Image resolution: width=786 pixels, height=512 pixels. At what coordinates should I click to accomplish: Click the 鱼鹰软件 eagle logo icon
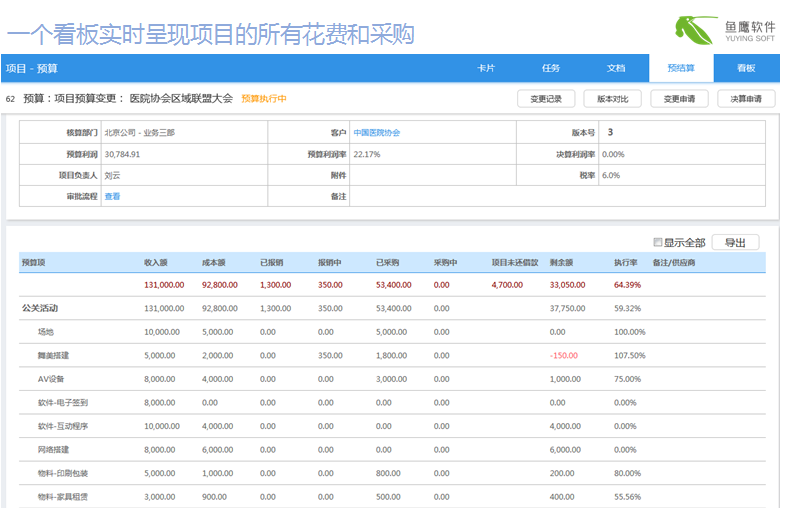693,29
